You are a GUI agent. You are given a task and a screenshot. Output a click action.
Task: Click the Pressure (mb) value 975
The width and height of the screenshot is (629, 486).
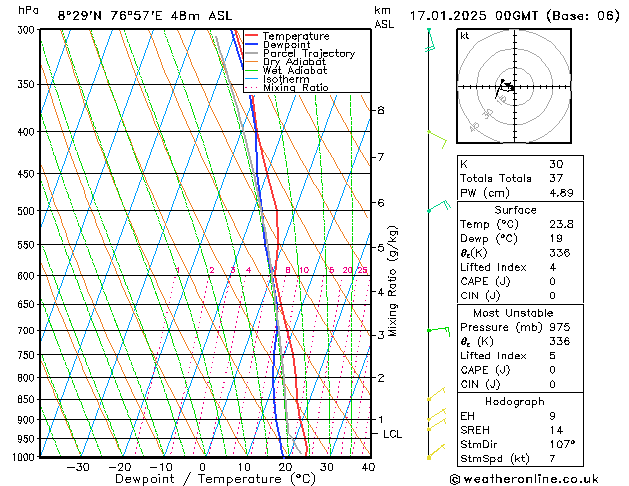560,327
